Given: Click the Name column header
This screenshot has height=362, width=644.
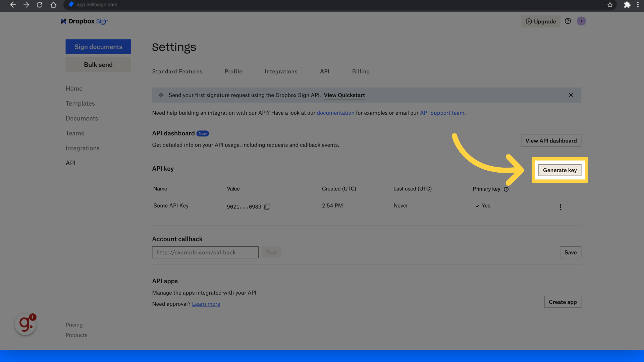Looking at the screenshot, I should (160, 189).
